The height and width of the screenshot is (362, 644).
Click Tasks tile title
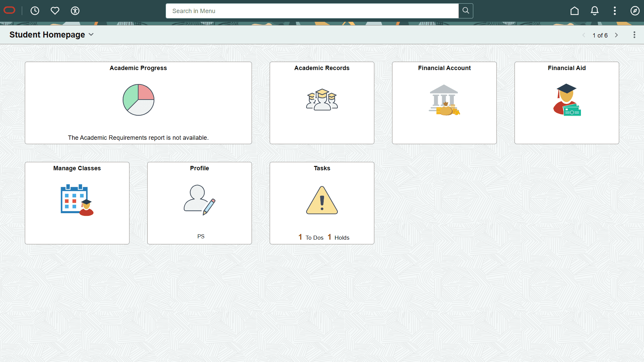pos(322,168)
